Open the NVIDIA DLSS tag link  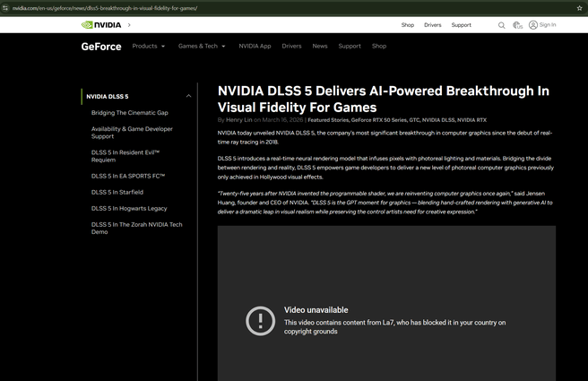coord(438,120)
